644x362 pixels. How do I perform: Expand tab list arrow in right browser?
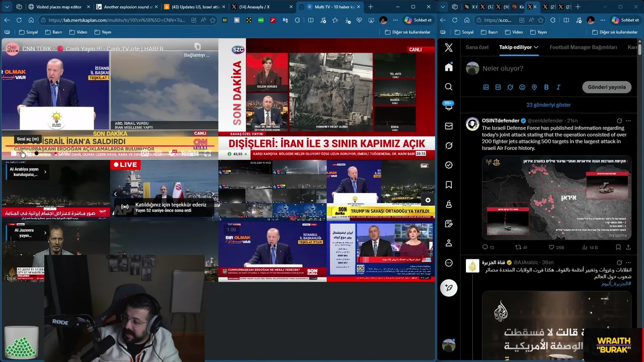coord(443,7)
